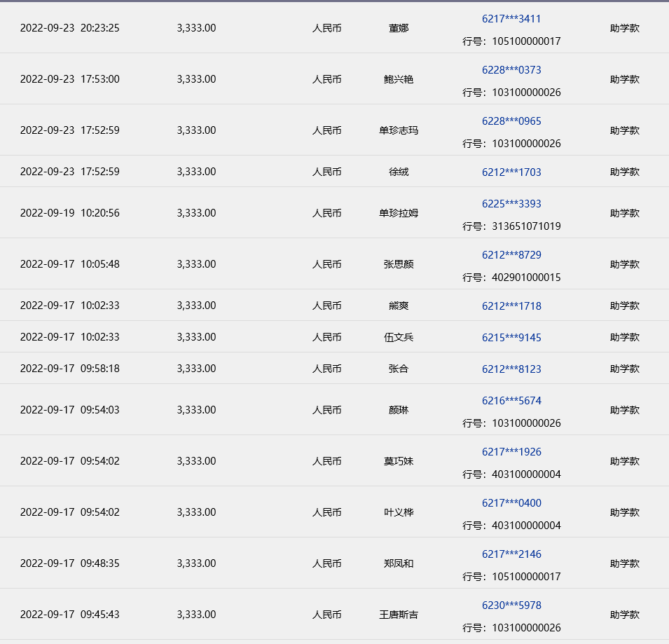Select the 6215***9145 account link
The image size is (669, 644).
511,338
